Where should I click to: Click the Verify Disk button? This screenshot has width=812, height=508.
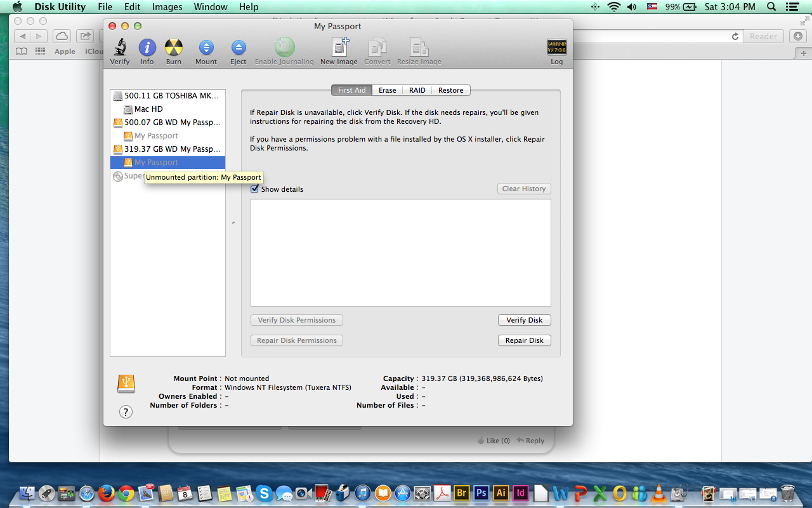click(525, 320)
